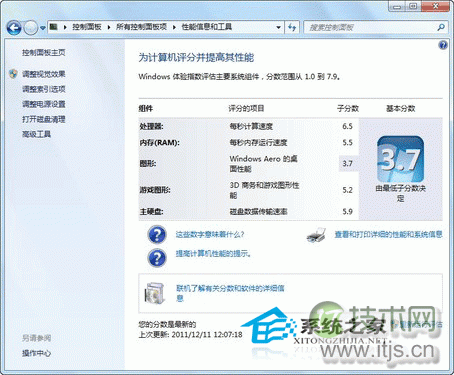Click the question icon beside 这些数字意味着什么
This screenshot has height=375, width=454.
pyautogui.click(x=157, y=235)
